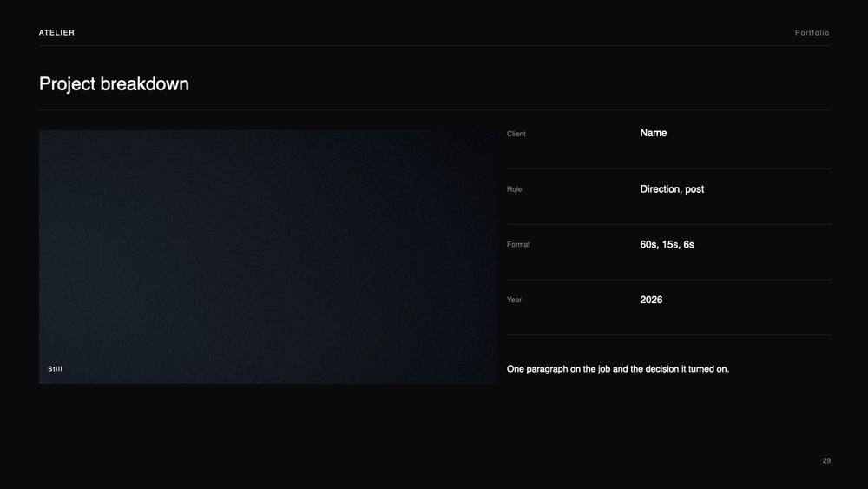Click the divider line under Format row
The image size is (868, 489).
pyautogui.click(x=668, y=280)
